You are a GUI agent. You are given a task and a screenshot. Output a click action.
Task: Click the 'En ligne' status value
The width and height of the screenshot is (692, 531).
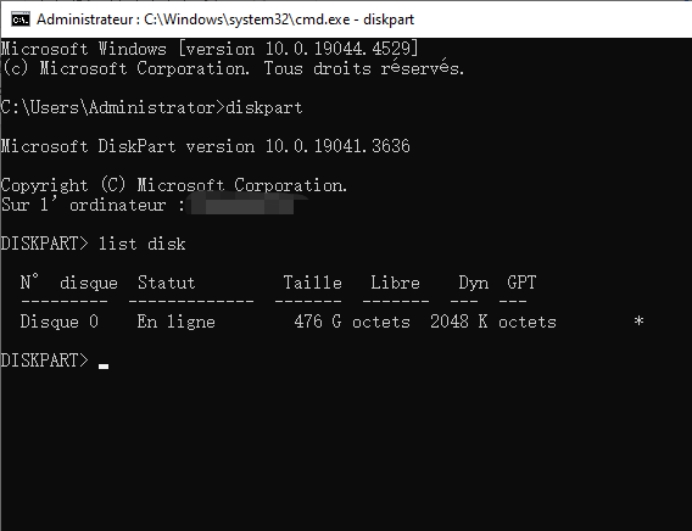(x=176, y=322)
